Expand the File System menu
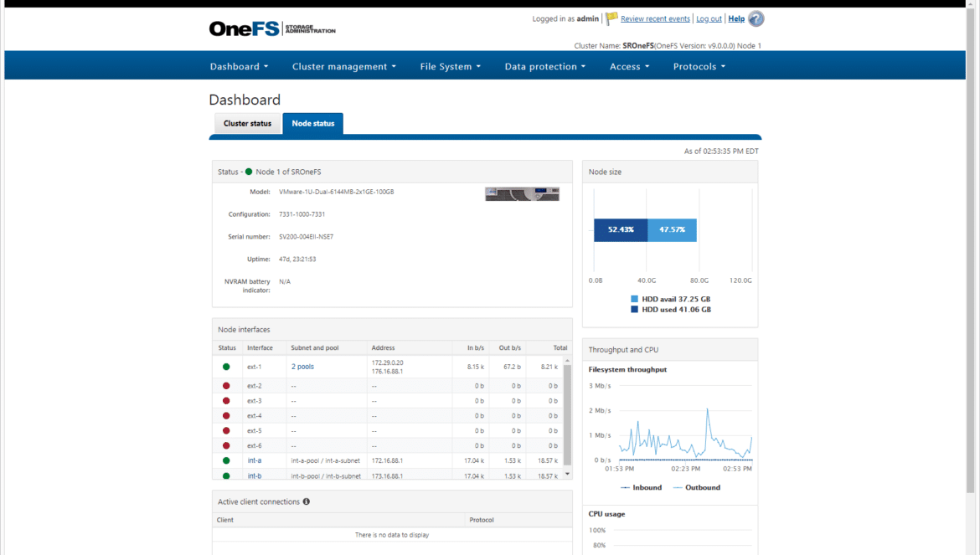Screen dimensions: 980x555 point(450,66)
